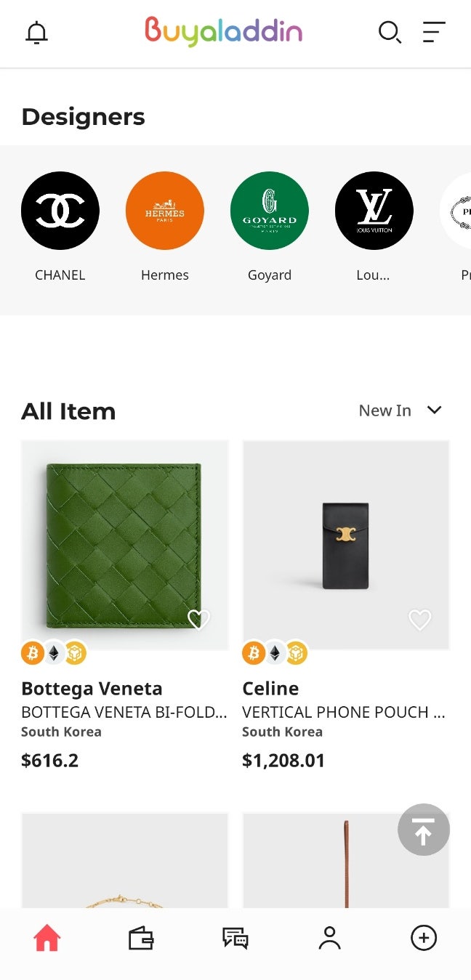Image resolution: width=471 pixels, height=980 pixels.
Task: Open the filter menu icon
Action: (434, 33)
